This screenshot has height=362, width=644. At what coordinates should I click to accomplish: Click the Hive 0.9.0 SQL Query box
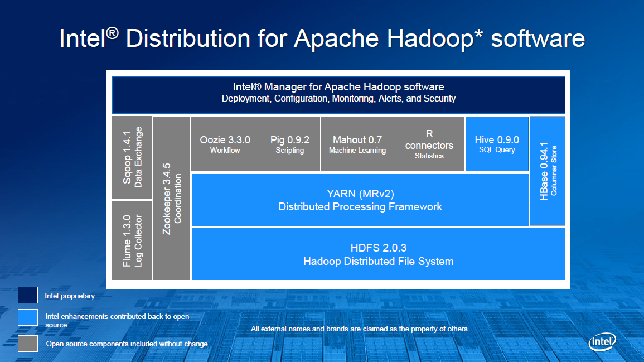click(x=496, y=144)
